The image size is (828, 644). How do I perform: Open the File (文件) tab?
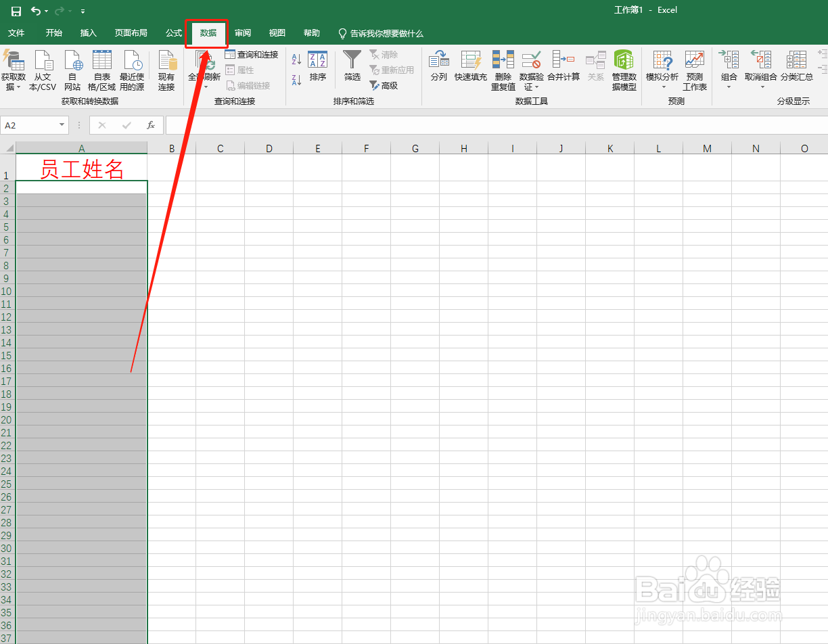coord(16,33)
